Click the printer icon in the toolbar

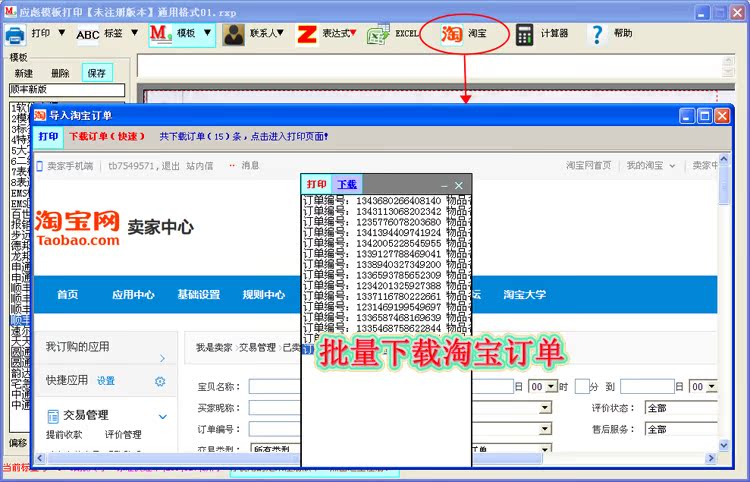coord(15,34)
